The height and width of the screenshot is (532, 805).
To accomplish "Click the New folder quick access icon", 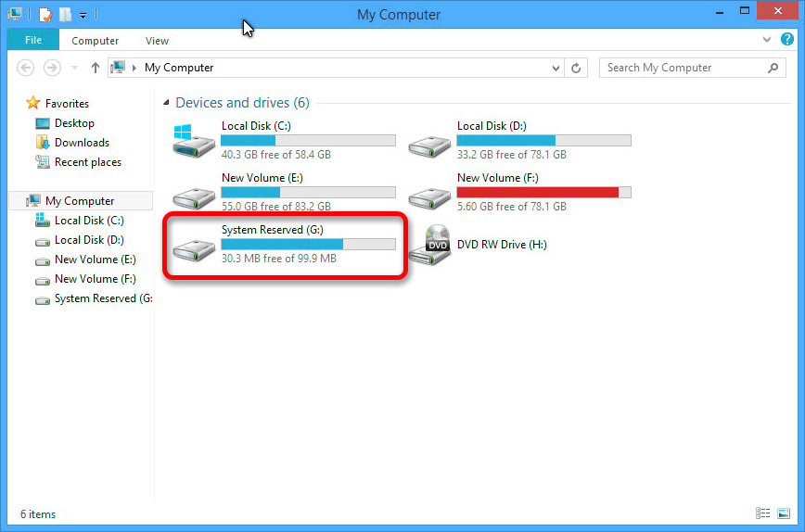I will pos(65,14).
